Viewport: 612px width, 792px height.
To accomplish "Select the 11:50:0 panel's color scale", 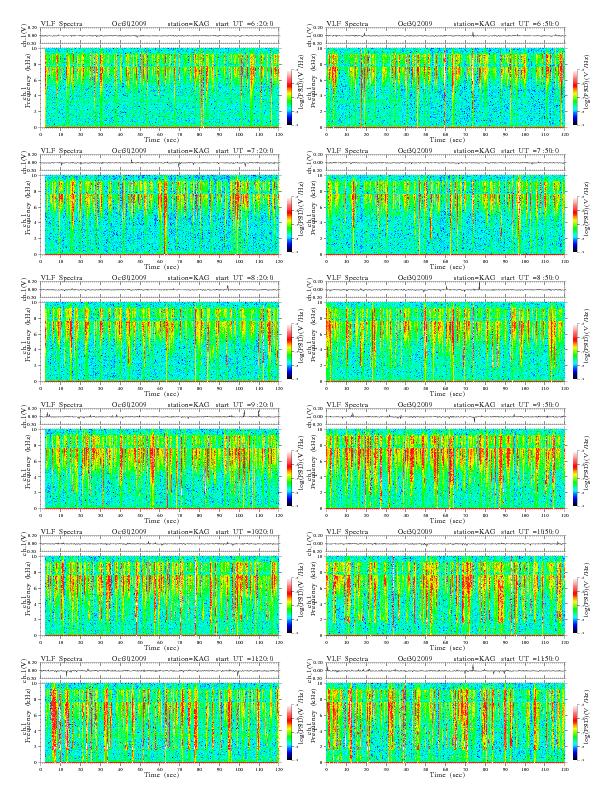I will (575, 733).
